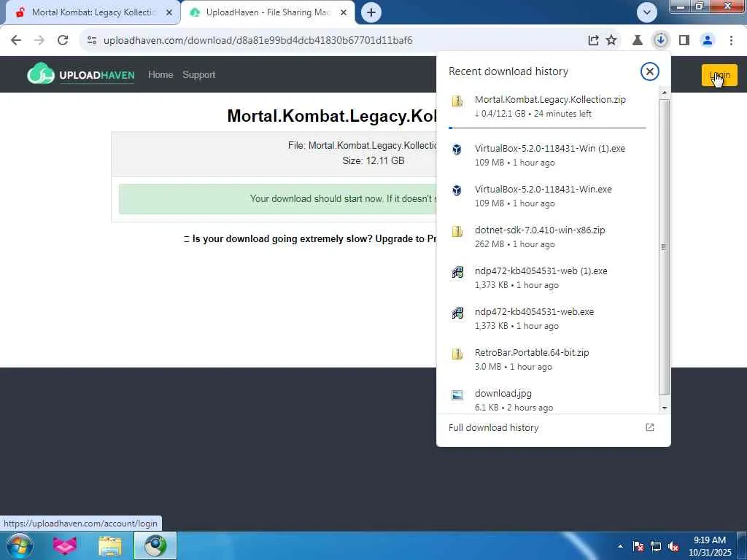
Task: Click icon of ndp472-kb4054531-web.exe
Action: (x=457, y=314)
